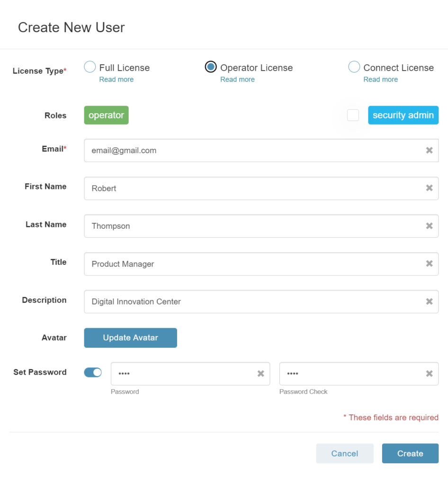
Task: Clear the First Name field via X icon
Action: 429,188
